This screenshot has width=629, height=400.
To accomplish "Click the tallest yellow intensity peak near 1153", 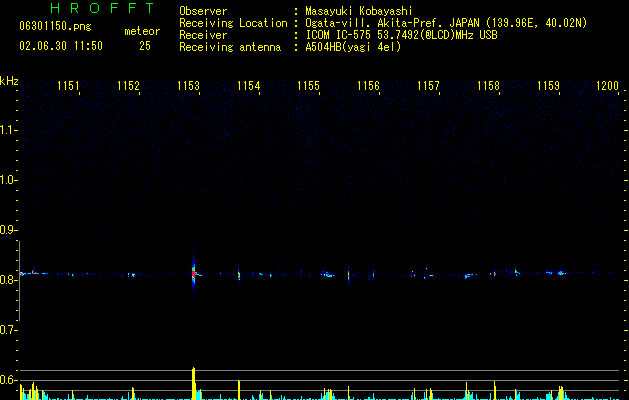I will pos(193,383).
